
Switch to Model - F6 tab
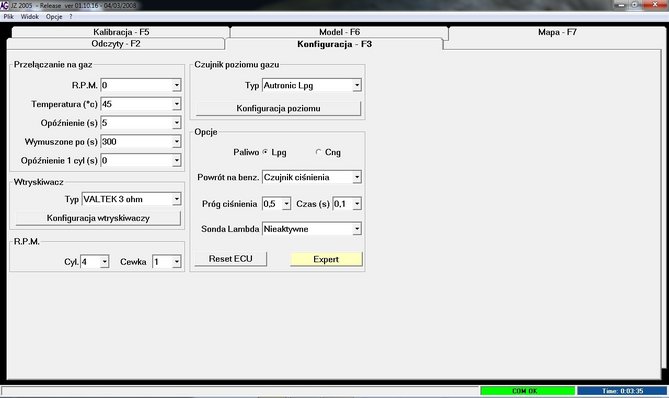pos(339,32)
